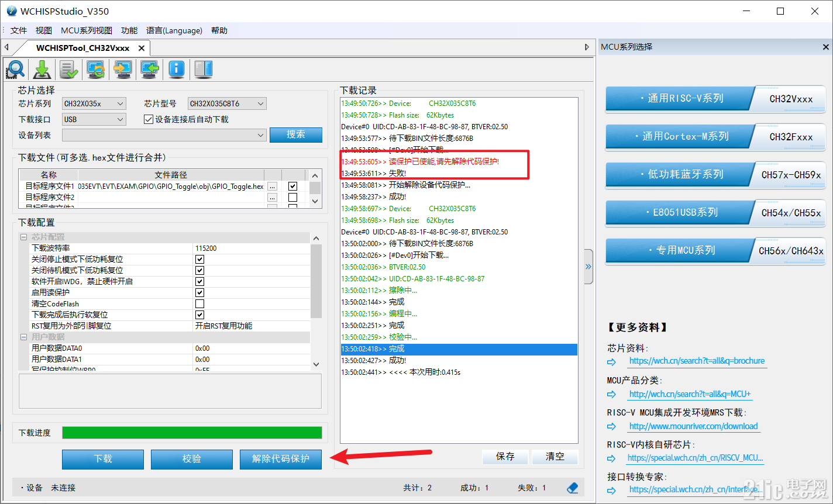The height and width of the screenshot is (504, 833).
Task: Open the mounriver.com/download link
Action: pyautogui.click(x=693, y=426)
